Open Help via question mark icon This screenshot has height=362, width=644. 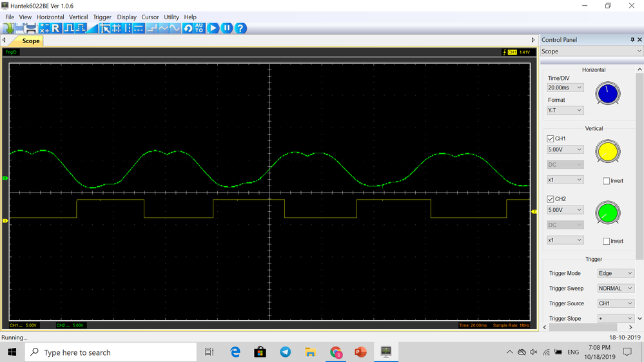[x=240, y=28]
